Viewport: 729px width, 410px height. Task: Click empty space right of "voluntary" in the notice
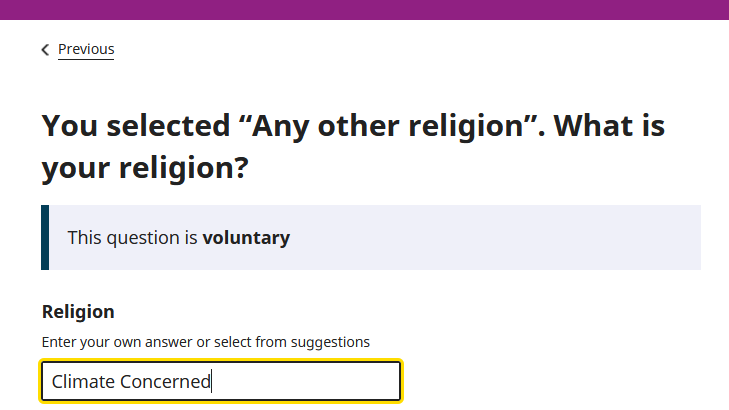[x=490, y=238]
